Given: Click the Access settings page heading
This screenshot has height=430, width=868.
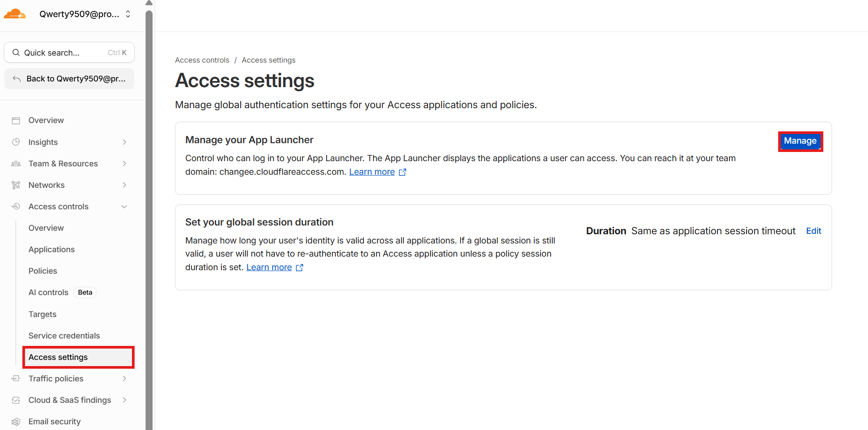Looking at the screenshot, I should (x=245, y=81).
